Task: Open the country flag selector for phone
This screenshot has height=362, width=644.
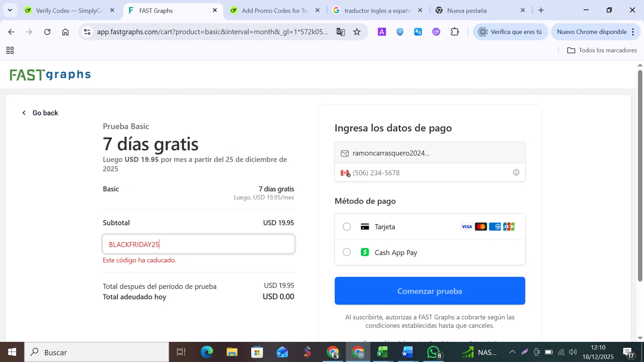Action: (345, 173)
